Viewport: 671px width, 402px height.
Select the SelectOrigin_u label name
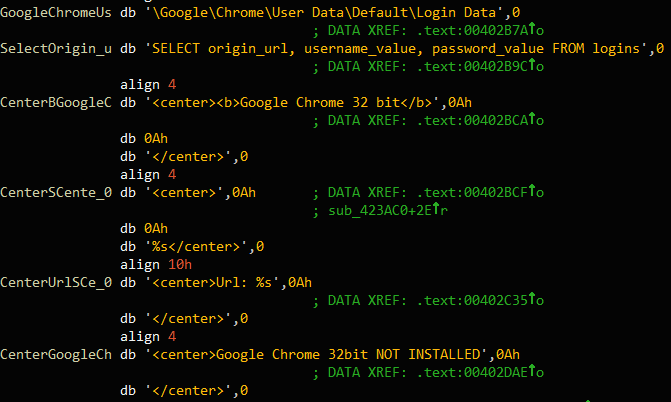pyautogui.click(x=56, y=49)
